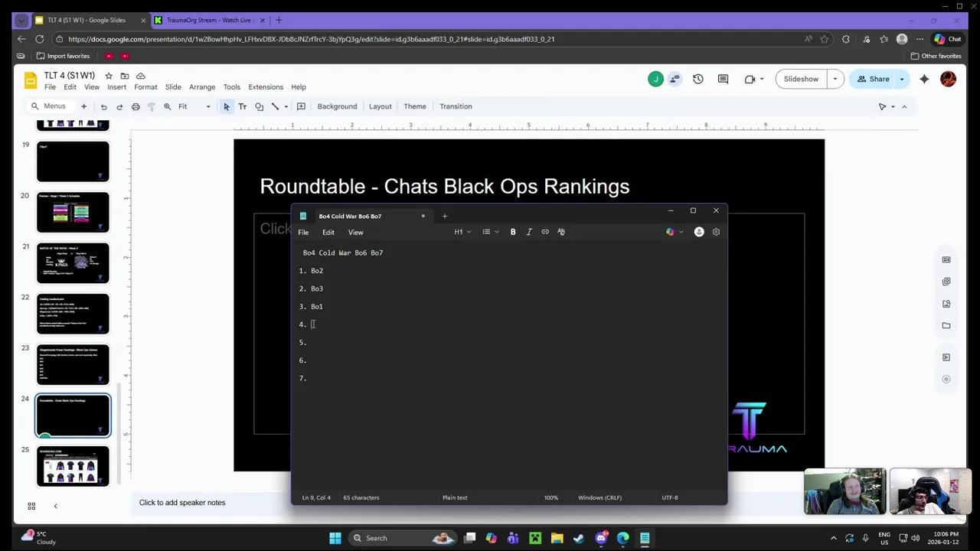Viewport: 980px width, 551px height.
Task: Click the Add comment icon in Slides toolbar
Action: tap(301, 106)
